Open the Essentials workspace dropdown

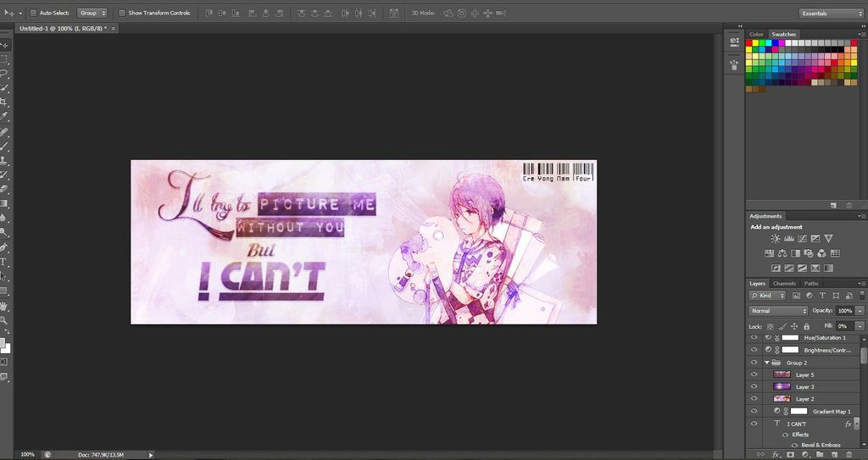click(x=831, y=14)
